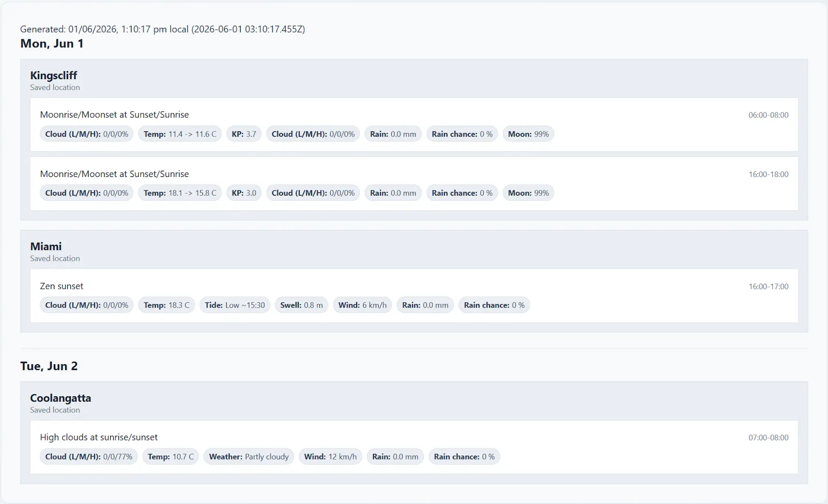Click Rain: 0.0 mm chip in Zen sunset card
Viewport: 828px width, 504px height.
(x=425, y=305)
